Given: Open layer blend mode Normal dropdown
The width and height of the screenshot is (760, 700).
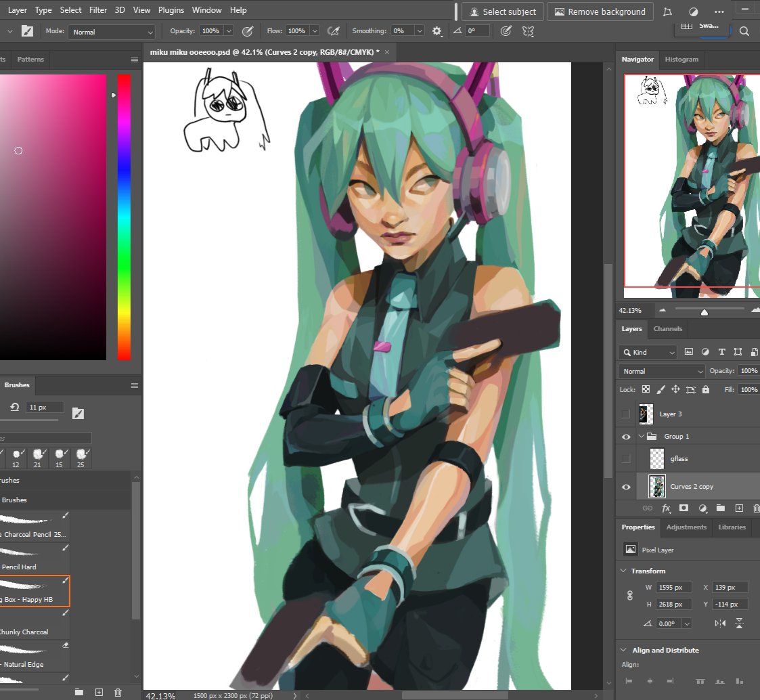Looking at the screenshot, I should pyautogui.click(x=662, y=372).
